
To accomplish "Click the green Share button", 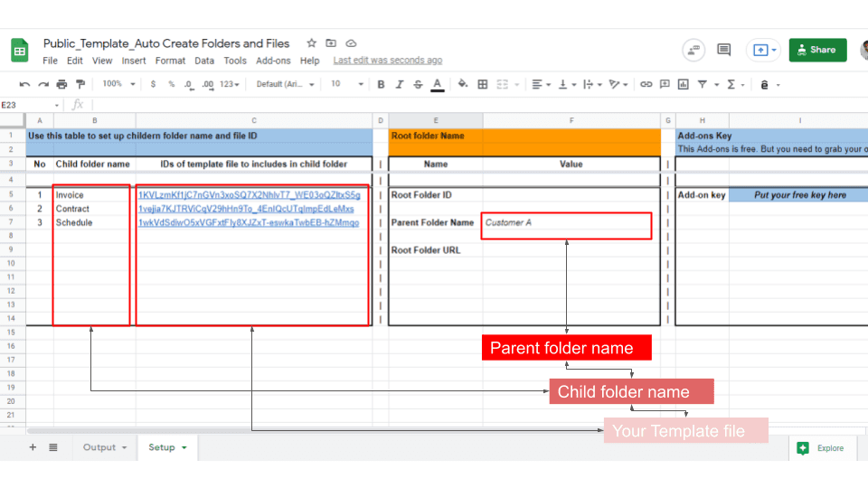I will point(817,51).
